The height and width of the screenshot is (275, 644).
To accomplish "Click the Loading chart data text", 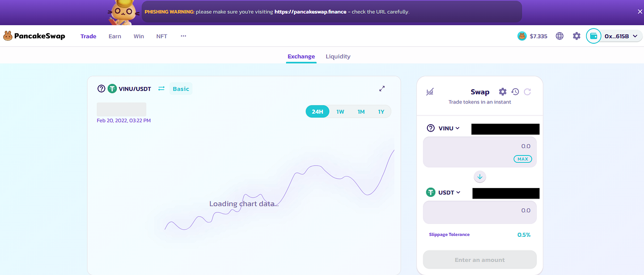I will click(244, 204).
